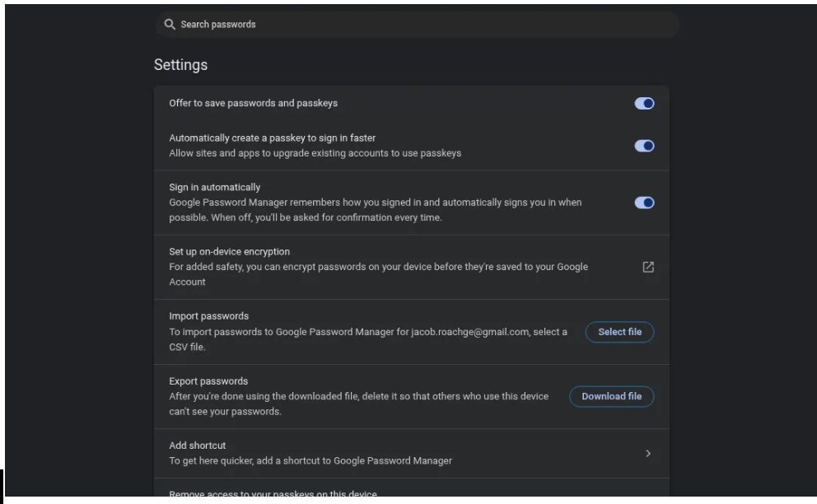
Task: Open Remove access to your passkeys row
Action: pyautogui.click(x=273, y=494)
